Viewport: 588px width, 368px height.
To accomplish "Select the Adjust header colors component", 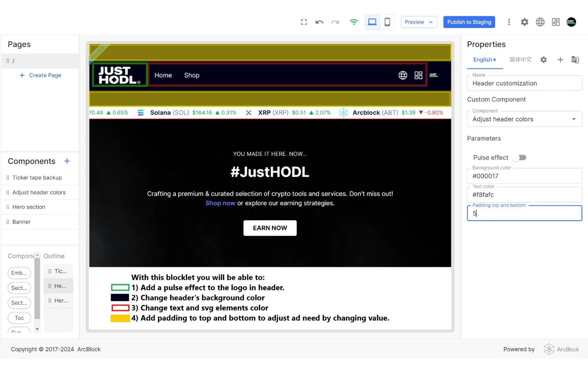I will [x=40, y=193].
